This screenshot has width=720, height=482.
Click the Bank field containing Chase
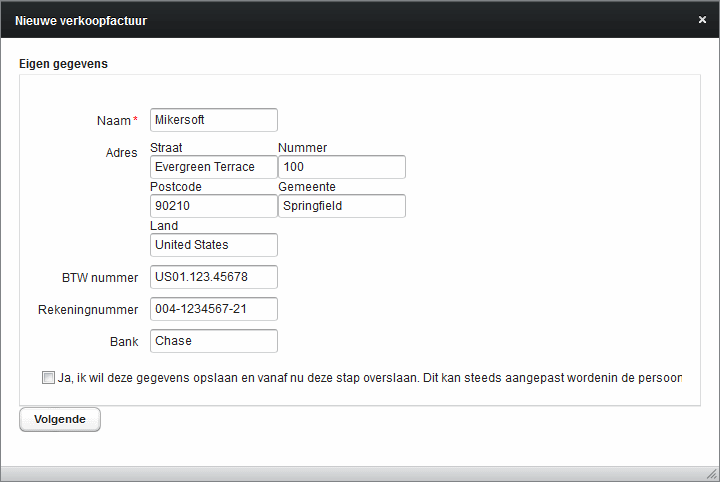click(214, 341)
